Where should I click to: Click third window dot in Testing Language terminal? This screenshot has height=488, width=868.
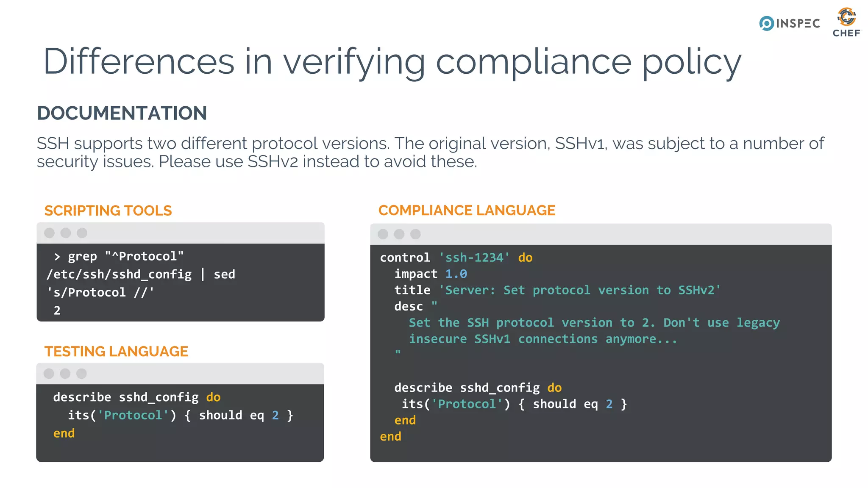[81, 374]
